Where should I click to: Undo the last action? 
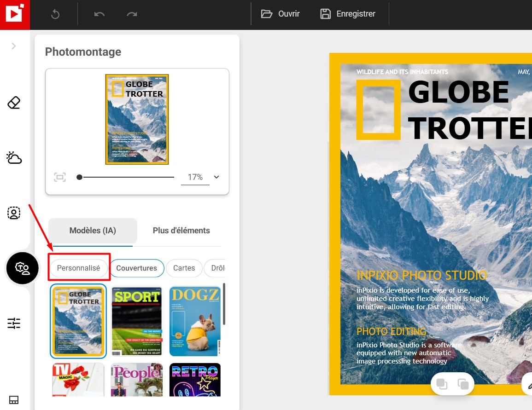99,14
